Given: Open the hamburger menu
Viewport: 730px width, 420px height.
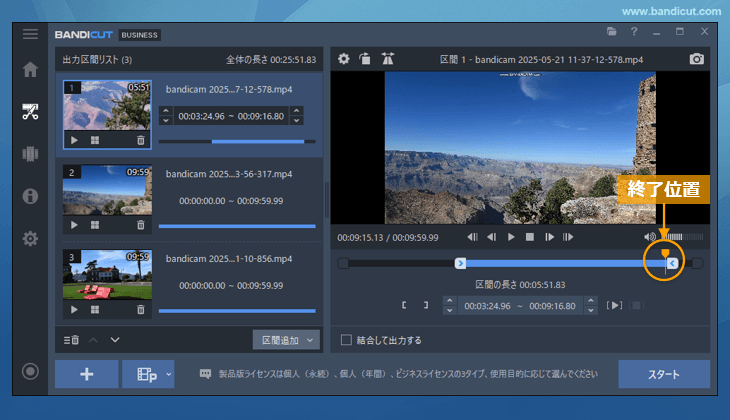Looking at the screenshot, I should tap(31, 34).
